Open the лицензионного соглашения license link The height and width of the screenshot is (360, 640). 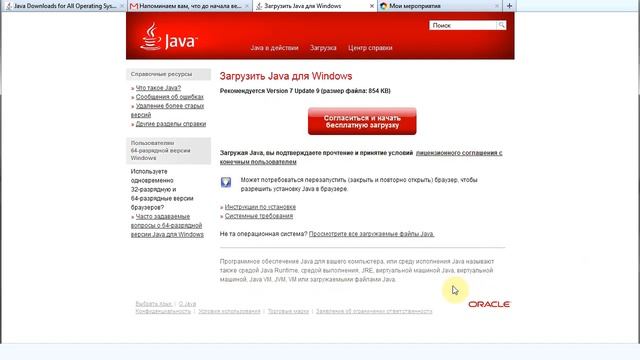[361, 157]
